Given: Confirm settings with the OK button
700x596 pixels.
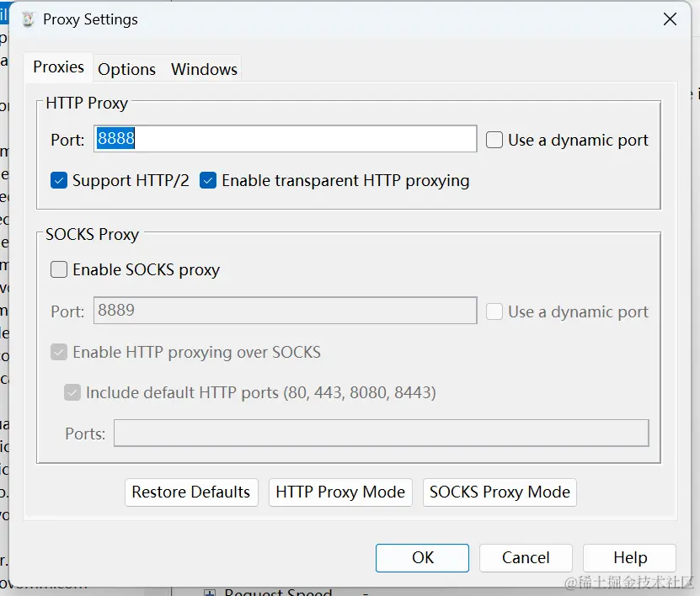Looking at the screenshot, I should click(422, 557).
